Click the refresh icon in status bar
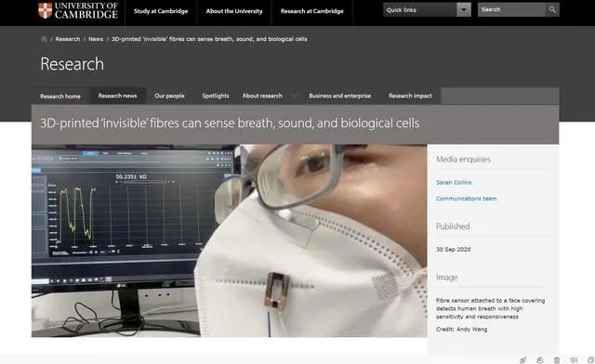The image size is (595, 364). click(539, 360)
